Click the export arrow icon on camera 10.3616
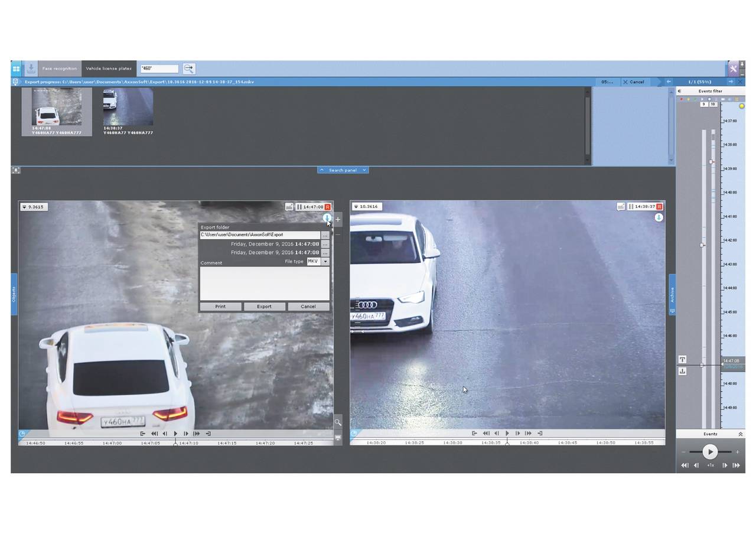This screenshot has height=534, width=756. 659,217
